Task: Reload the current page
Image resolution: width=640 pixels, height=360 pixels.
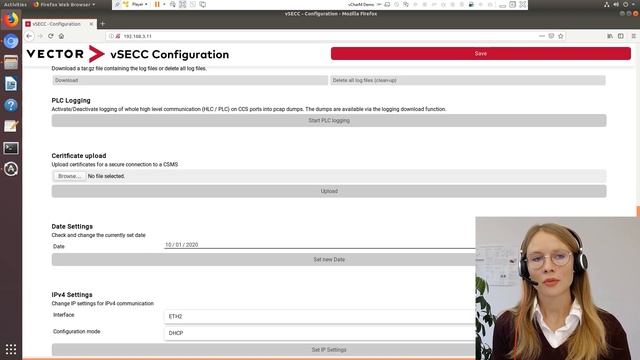Action: point(51,36)
